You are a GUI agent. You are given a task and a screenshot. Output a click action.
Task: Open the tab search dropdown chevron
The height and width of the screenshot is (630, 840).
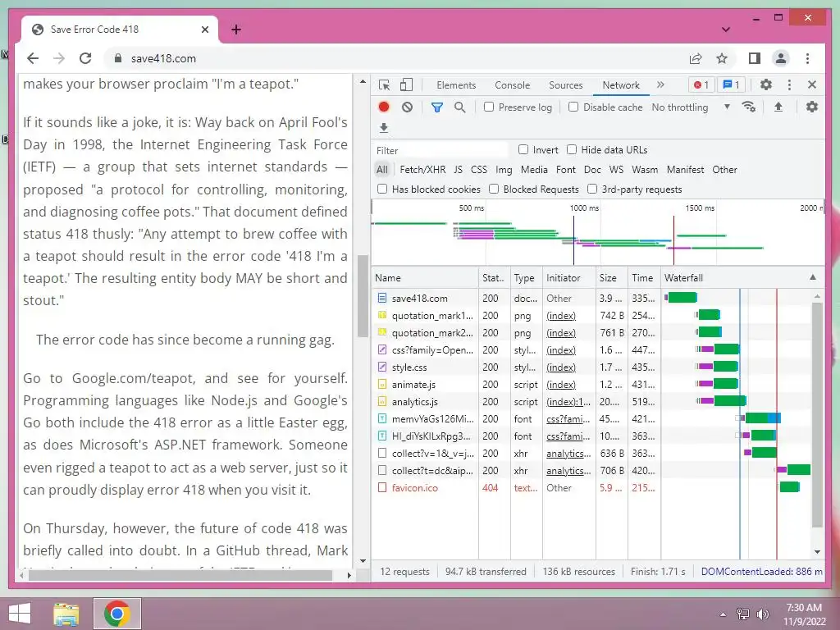[726, 30]
